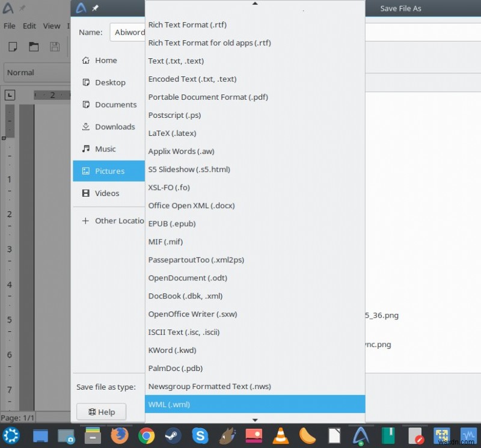Click the pin icon in dialog titlebar
This screenshot has height=448, width=481.
(95, 8)
